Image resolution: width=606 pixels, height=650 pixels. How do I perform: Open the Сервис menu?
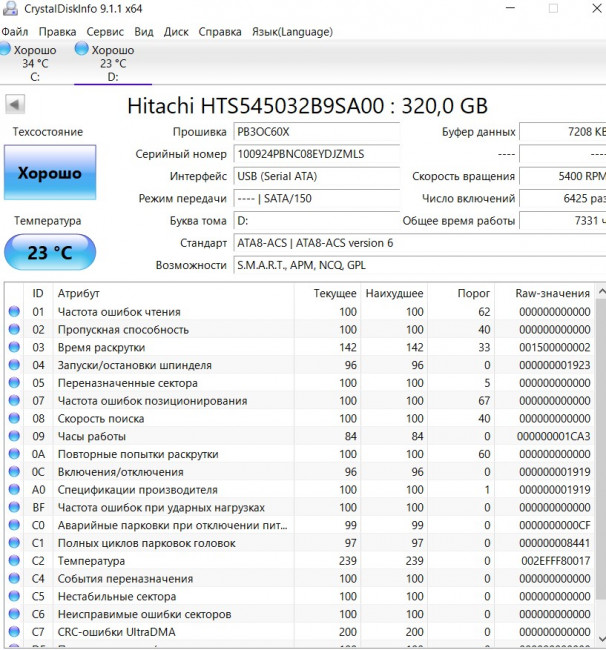coord(105,32)
